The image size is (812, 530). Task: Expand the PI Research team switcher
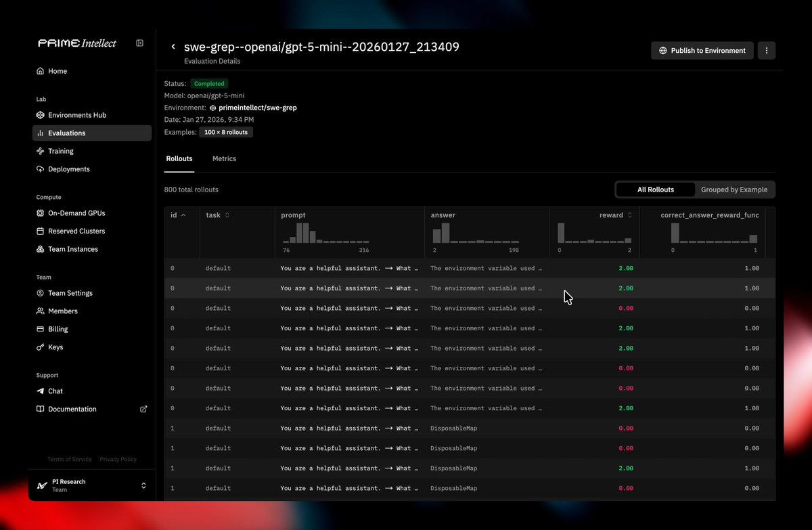143,485
